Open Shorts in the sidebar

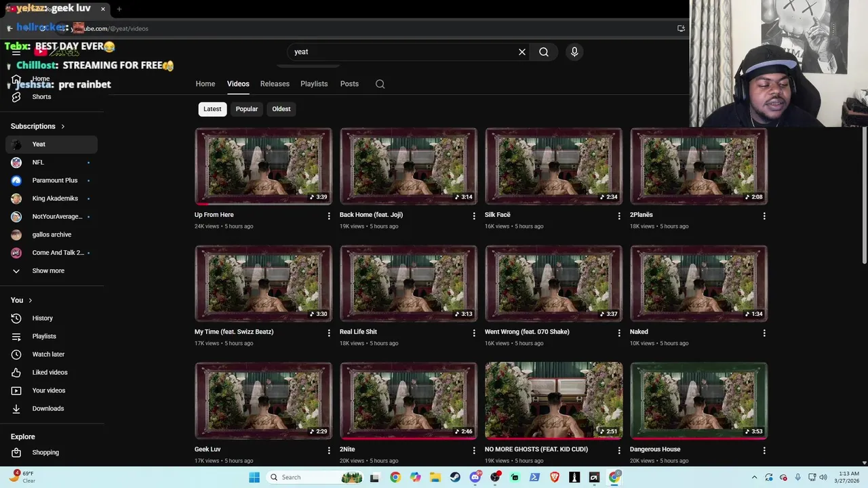point(52,96)
